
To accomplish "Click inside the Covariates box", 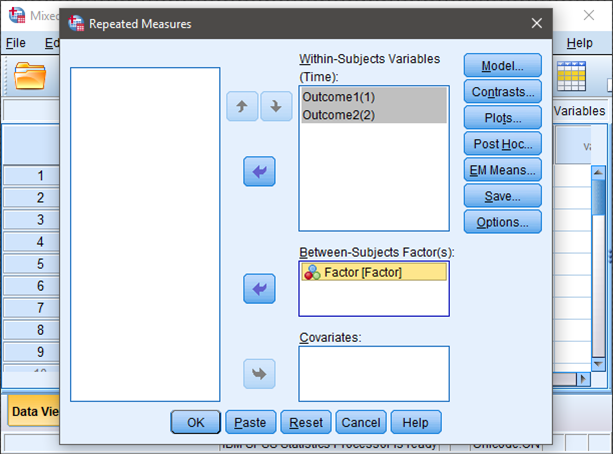I will click(x=374, y=374).
